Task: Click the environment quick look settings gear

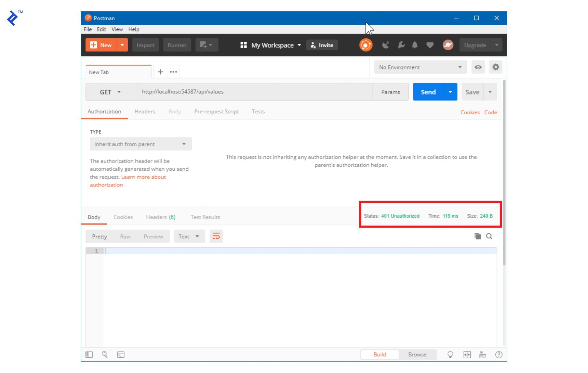Action: (x=496, y=67)
